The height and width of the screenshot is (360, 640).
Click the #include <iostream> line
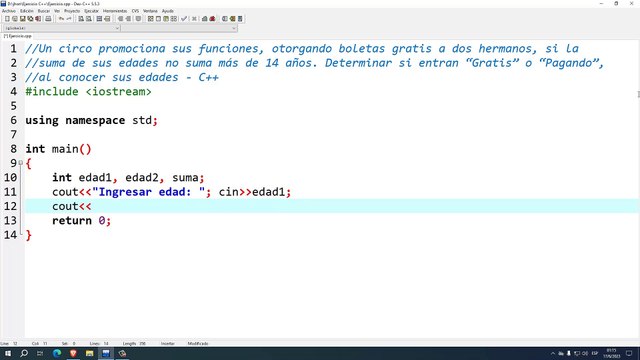pyautogui.click(x=88, y=91)
